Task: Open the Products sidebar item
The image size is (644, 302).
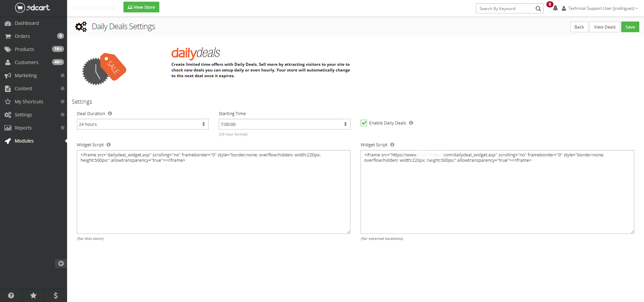Action: [24, 49]
